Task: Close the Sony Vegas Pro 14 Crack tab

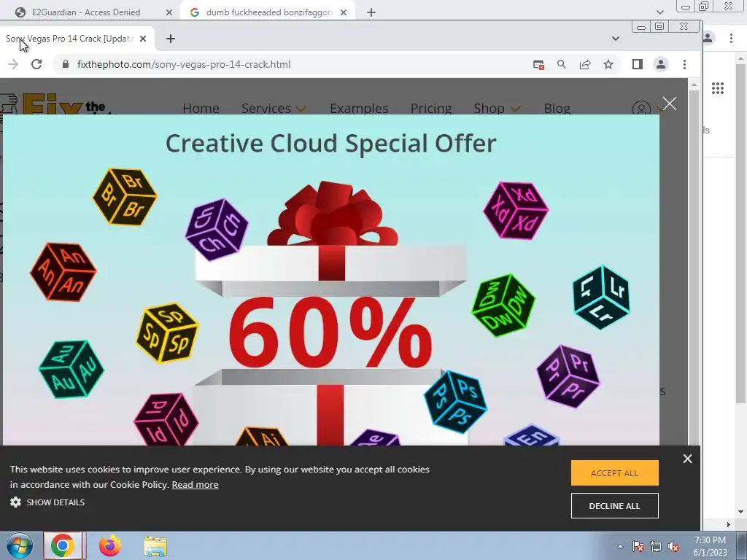Action: click(143, 39)
